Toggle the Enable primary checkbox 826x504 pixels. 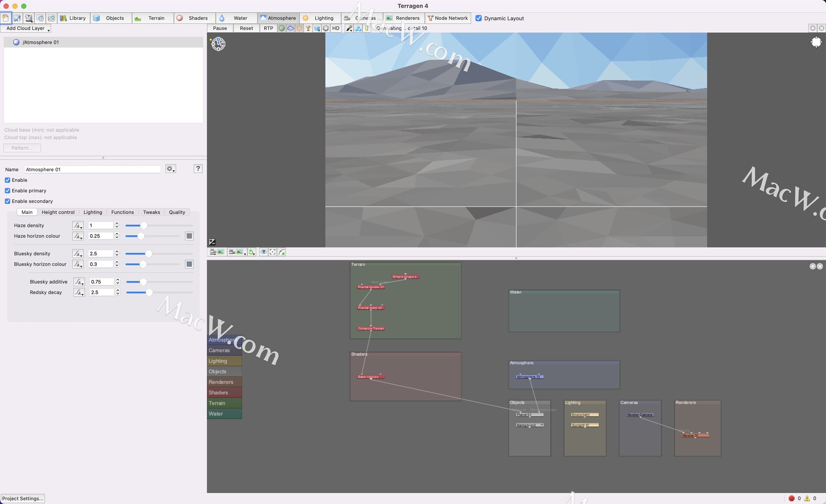7,191
